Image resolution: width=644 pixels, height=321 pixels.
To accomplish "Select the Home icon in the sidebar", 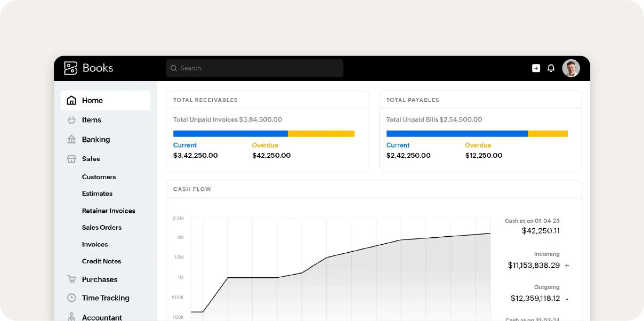I will [71, 100].
